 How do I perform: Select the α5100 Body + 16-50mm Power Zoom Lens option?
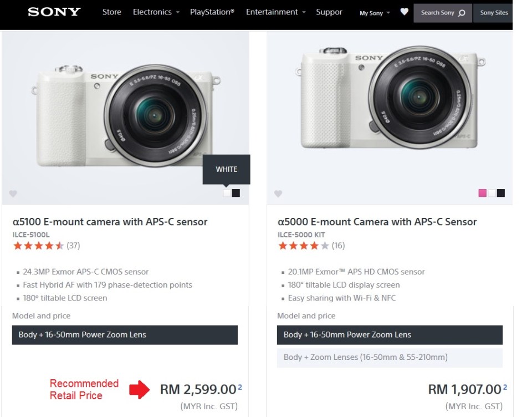click(x=125, y=335)
